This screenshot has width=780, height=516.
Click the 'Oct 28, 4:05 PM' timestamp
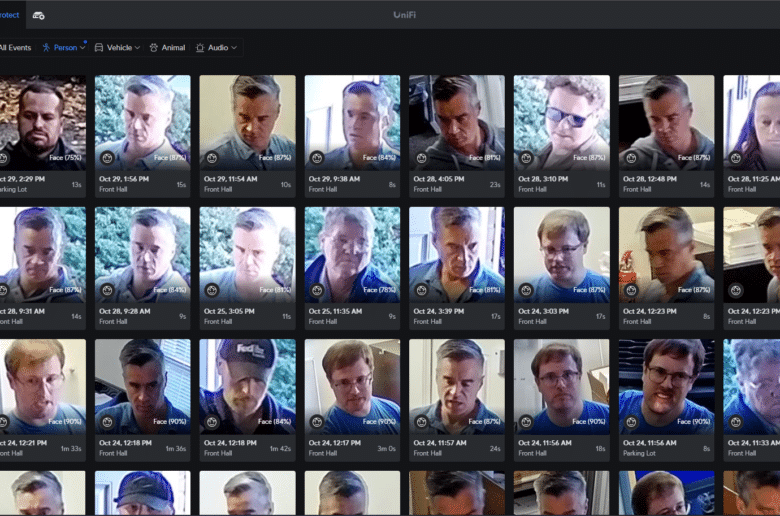tap(439, 179)
